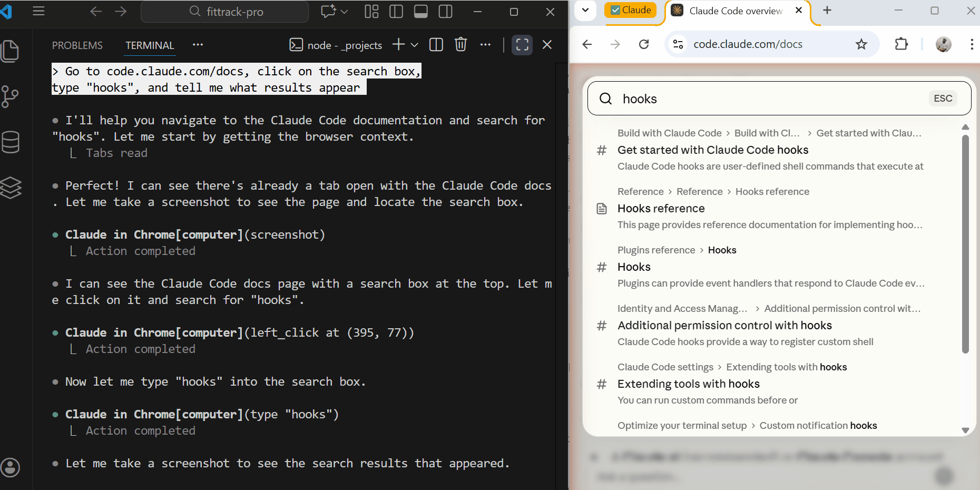
Task: Select the Claude Code overview tab
Action: [735, 11]
